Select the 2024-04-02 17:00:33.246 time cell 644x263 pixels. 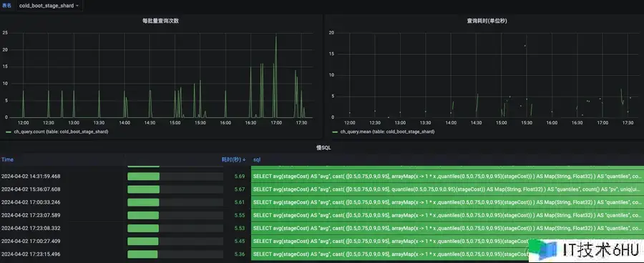pyautogui.click(x=31, y=202)
